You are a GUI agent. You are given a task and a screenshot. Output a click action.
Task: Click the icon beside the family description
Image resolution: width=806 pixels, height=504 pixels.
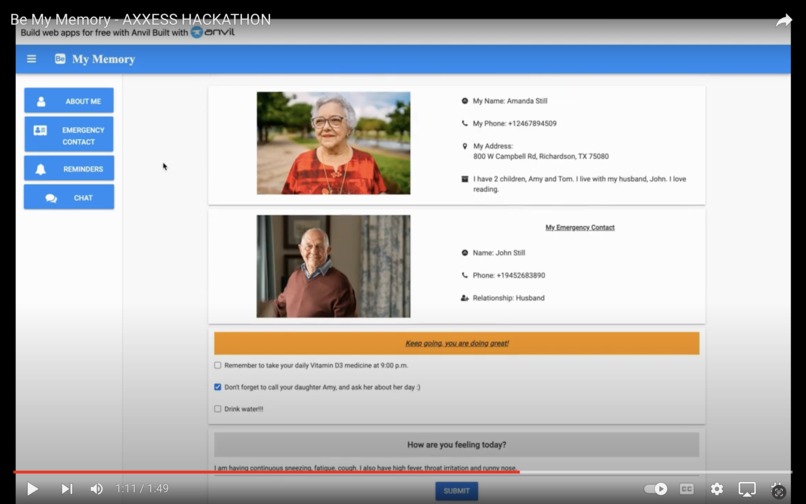[x=465, y=179]
